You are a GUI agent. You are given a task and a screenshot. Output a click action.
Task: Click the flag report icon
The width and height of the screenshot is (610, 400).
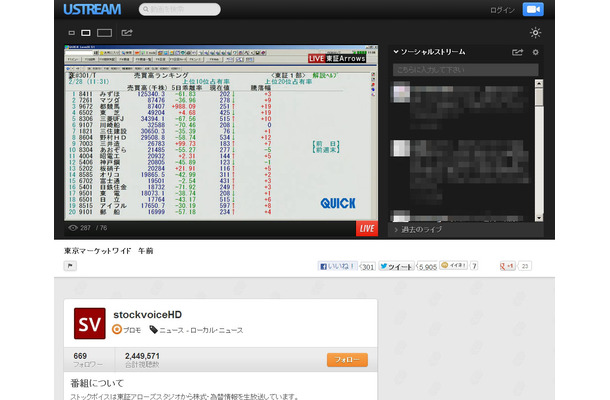70,266
